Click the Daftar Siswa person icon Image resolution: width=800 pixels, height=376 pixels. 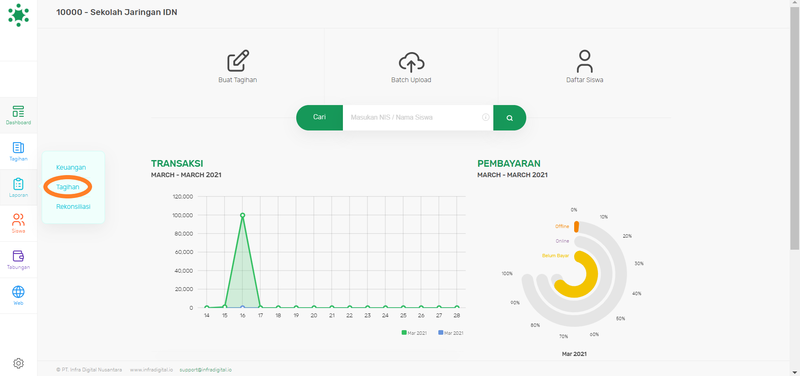tap(585, 61)
